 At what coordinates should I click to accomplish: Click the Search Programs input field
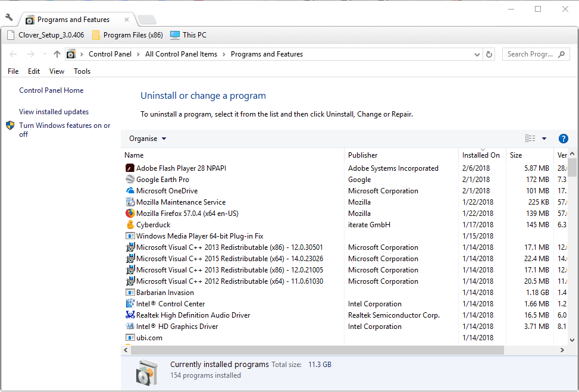click(530, 54)
